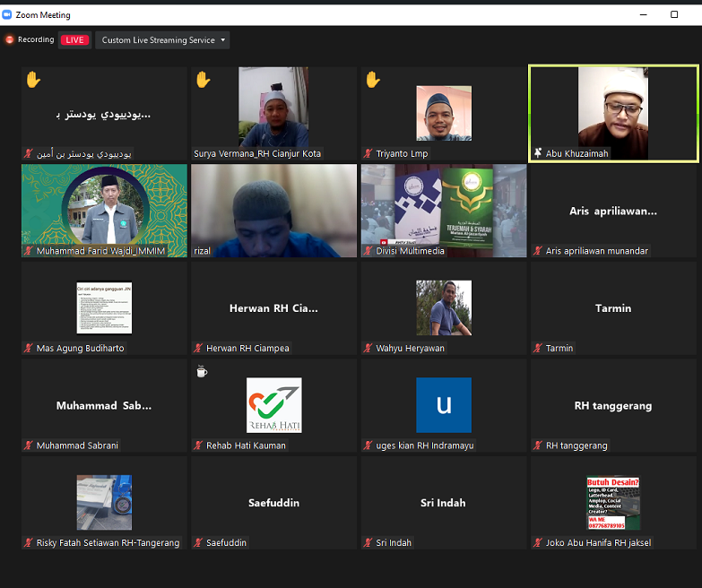Select Abu Khuzaimah's highlighted speaker video
Image resolution: width=702 pixels, height=588 pixels.
(613, 113)
